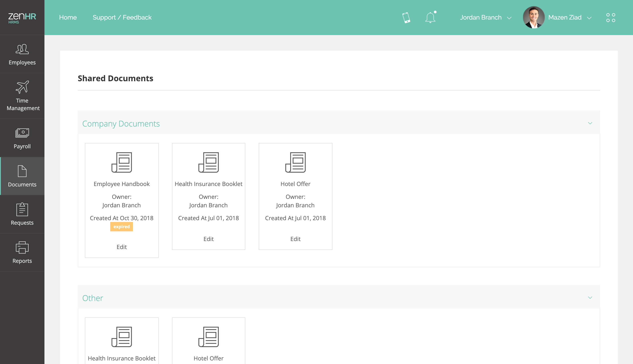Screen dimensions: 633x364
Task: Open Support / Feedback menu item
Action: [122, 18]
